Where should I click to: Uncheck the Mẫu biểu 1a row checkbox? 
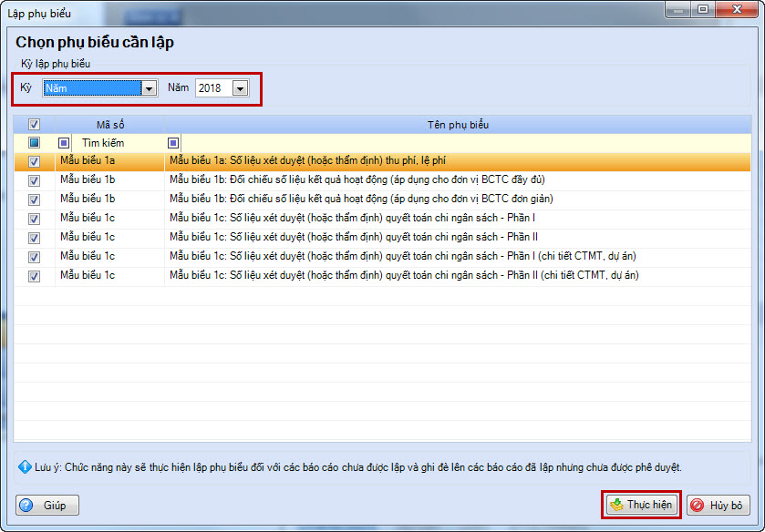34,161
